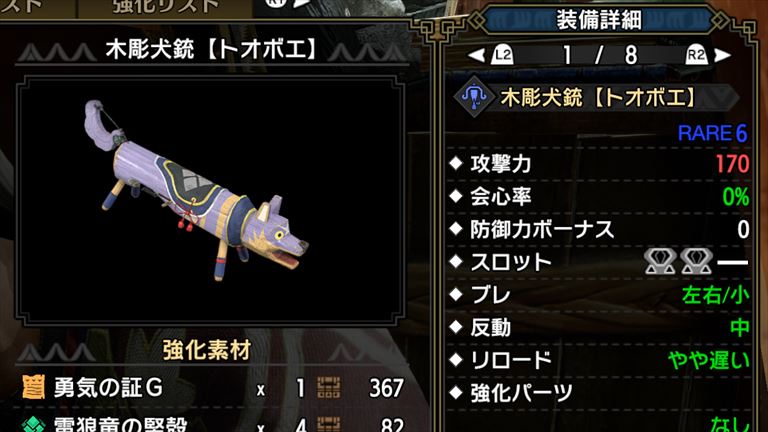The width and height of the screenshot is (768, 432).
Task: Click the wooden dog bowgun preview image
Action: click(196, 190)
